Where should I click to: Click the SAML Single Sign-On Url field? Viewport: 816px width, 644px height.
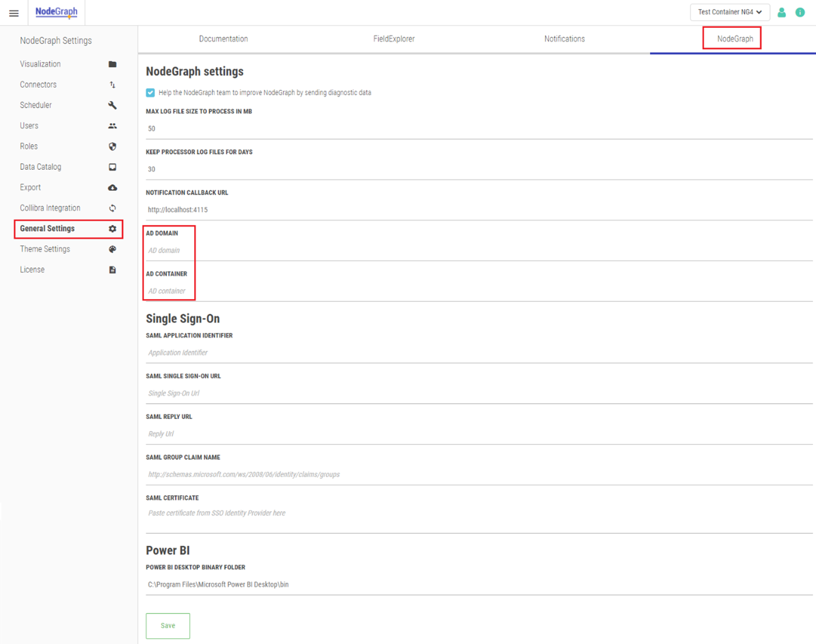[479, 393]
